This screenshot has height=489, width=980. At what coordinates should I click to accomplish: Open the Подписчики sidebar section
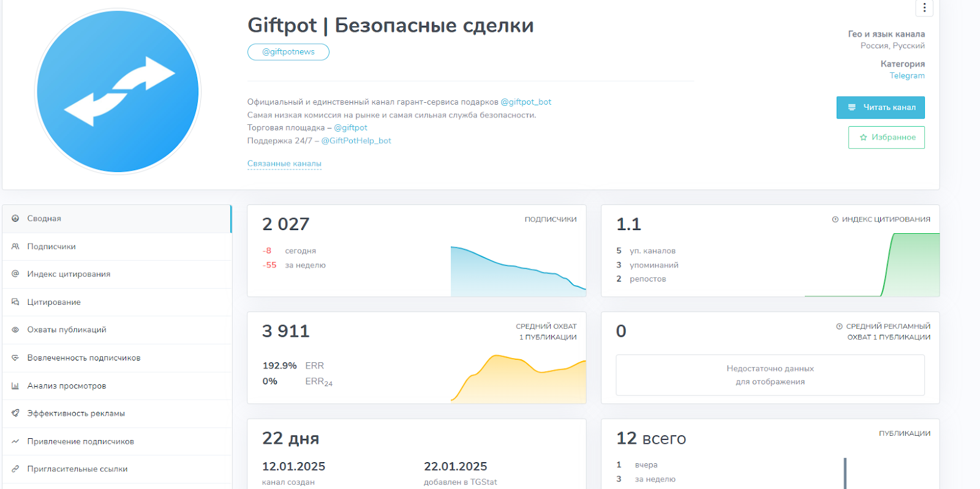[116, 247]
